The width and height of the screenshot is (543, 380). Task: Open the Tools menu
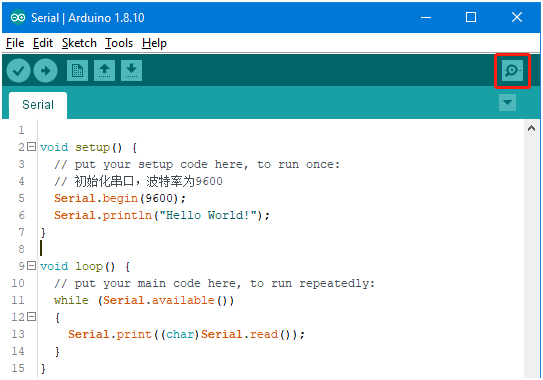point(119,43)
